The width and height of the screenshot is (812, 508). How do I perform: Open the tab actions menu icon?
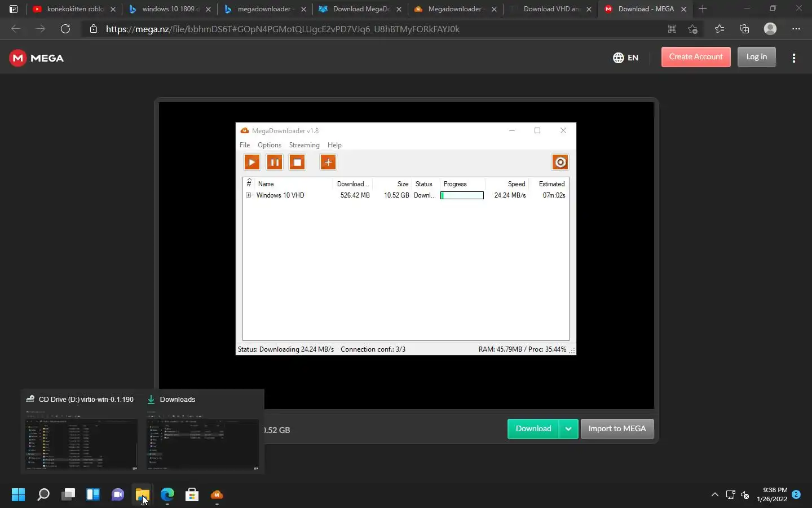(14, 9)
